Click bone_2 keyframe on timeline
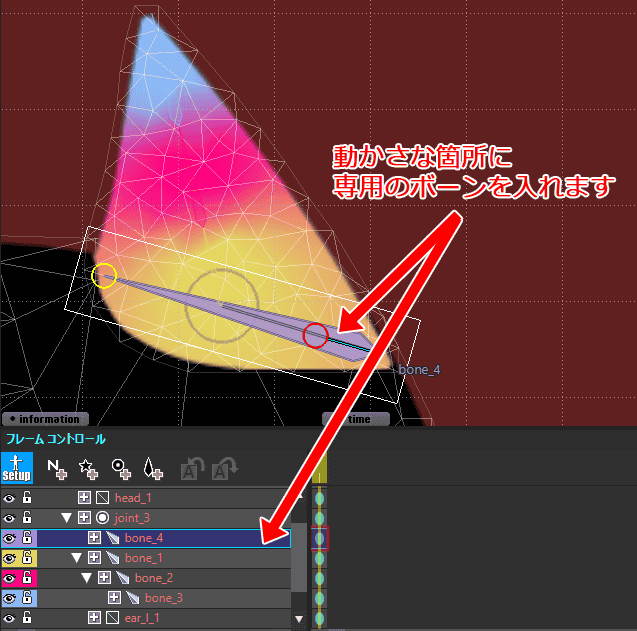The height and width of the screenshot is (631, 637). click(320, 578)
